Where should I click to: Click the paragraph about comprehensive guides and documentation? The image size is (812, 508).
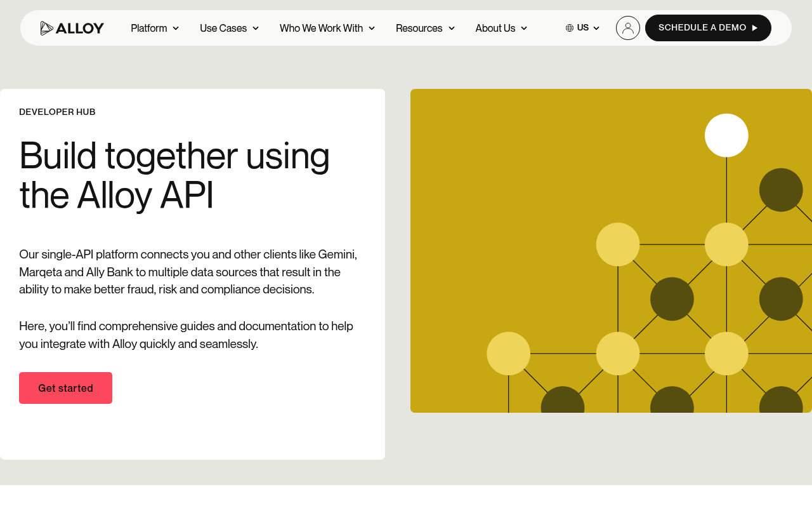186,335
